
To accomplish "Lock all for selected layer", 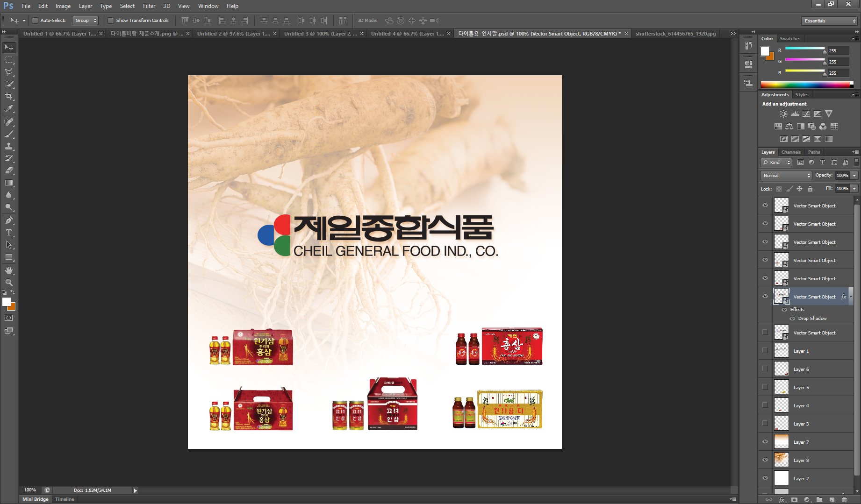I will (810, 189).
